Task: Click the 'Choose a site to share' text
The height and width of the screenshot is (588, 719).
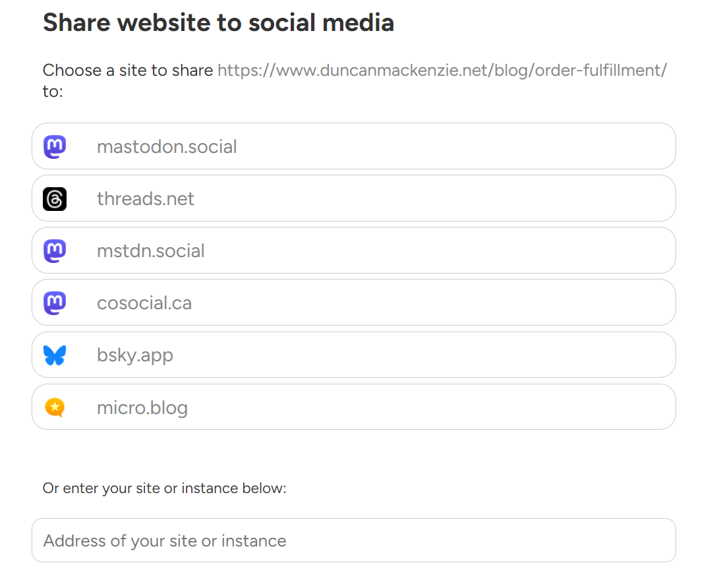Action: 128,71
